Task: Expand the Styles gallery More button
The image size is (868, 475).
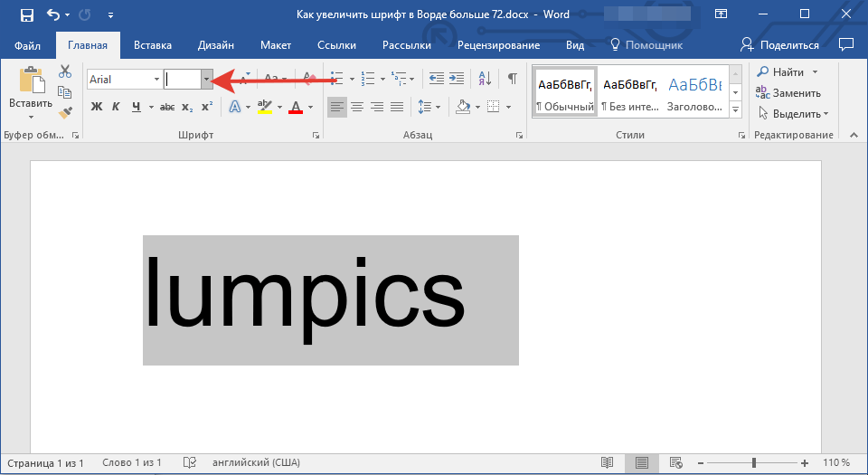Action: coord(735,109)
